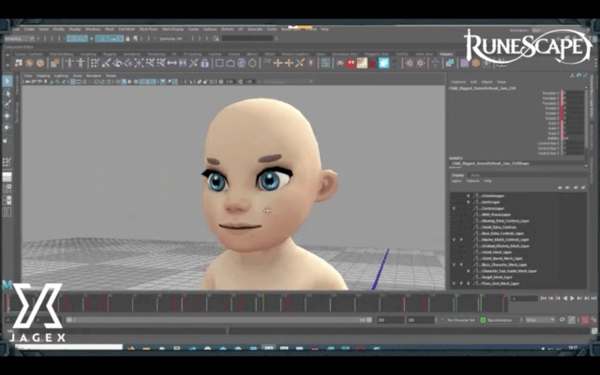Image resolution: width=600 pixels, height=375 pixels.
Task: Open the Deform menu
Action: click(x=227, y=29)
